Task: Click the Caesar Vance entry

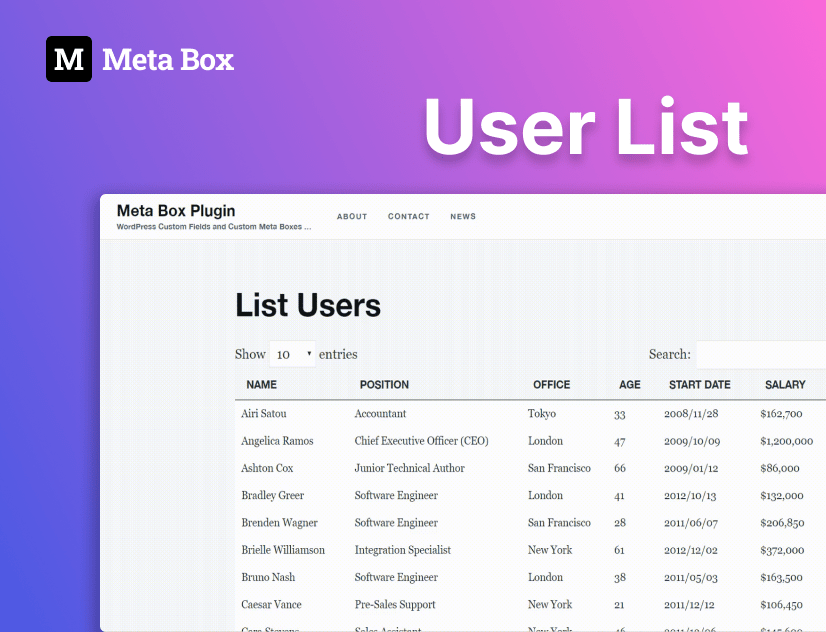Action: [270, 604]
